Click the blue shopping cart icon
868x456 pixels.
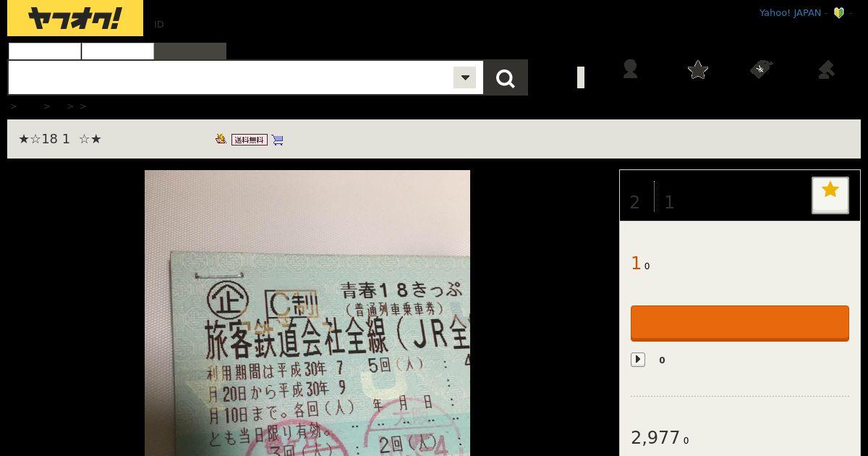pyautogui.click(x=278, y=140)
